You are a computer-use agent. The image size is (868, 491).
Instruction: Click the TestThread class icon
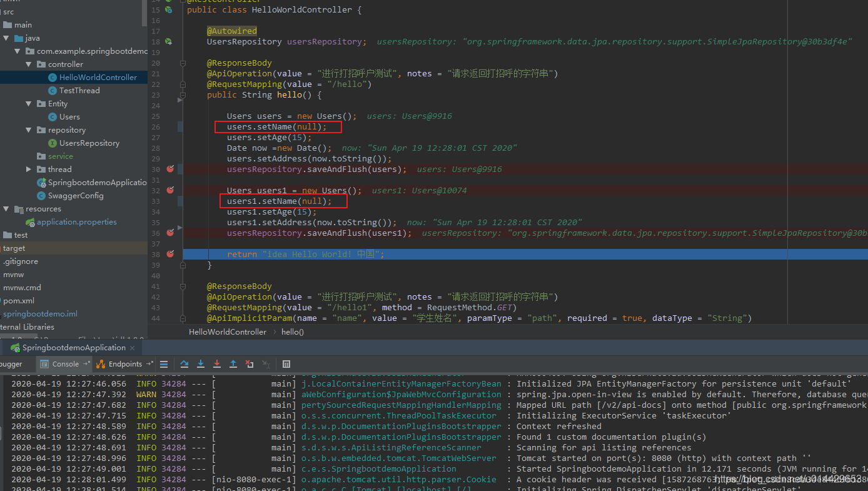point(53,91)
